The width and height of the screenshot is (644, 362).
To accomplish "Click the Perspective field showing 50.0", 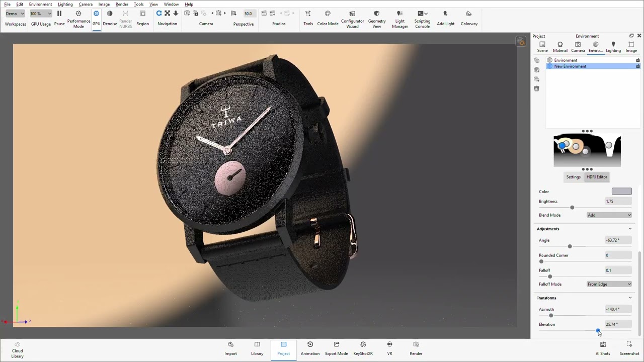I will coord(248,14).
